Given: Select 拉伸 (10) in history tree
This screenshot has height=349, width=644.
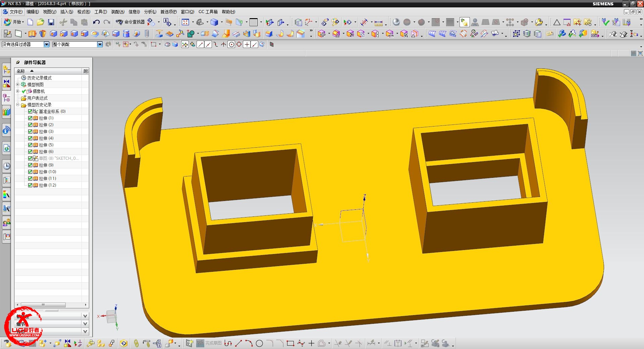Looking at the screenshot, I should point(47,172).
